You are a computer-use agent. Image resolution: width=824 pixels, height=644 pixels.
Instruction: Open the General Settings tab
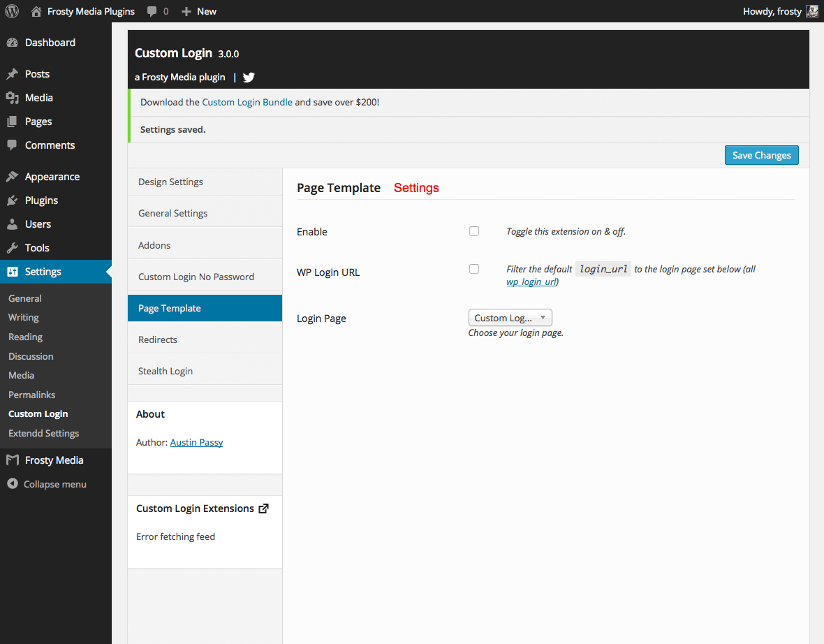tap(205, 214)
